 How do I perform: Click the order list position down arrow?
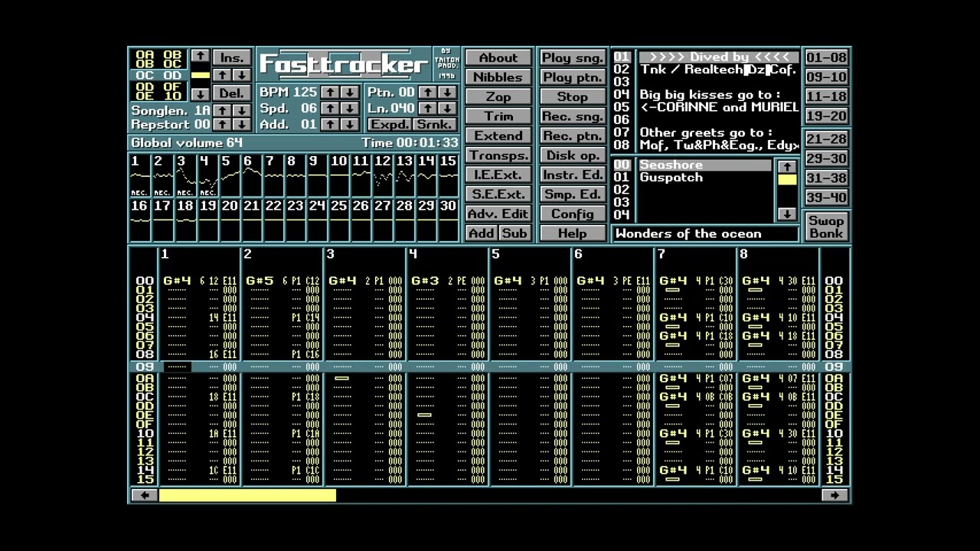coord(200,94)
